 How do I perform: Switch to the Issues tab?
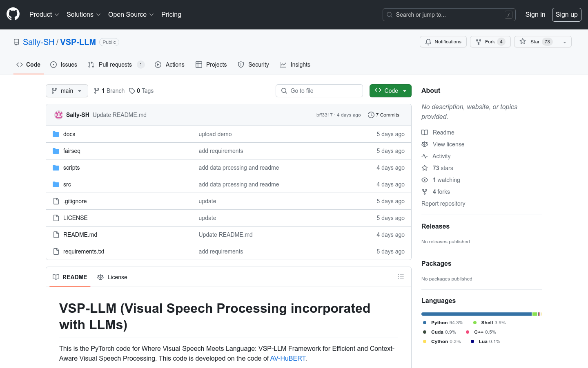(x=64, y=65)
